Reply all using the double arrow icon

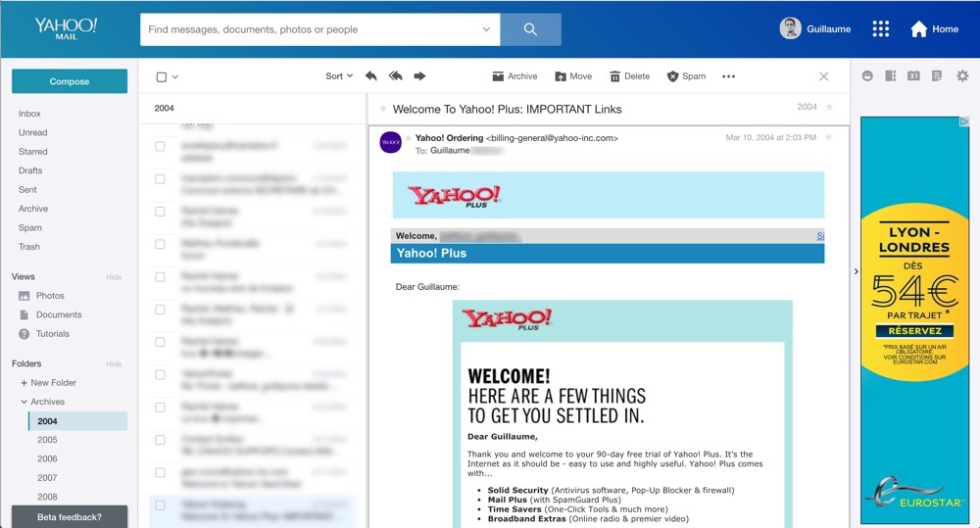(395, 76)
